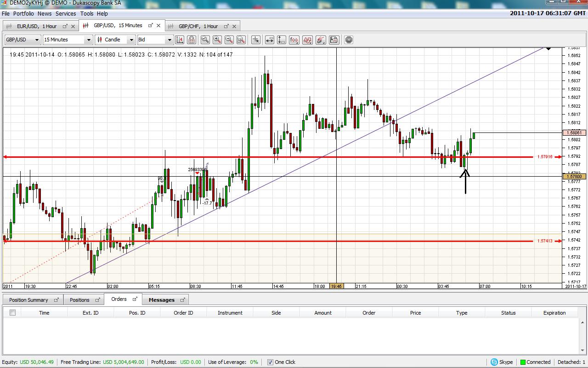Sort orders by Time column
The image size is (588, 368).
tap(44, 313)
